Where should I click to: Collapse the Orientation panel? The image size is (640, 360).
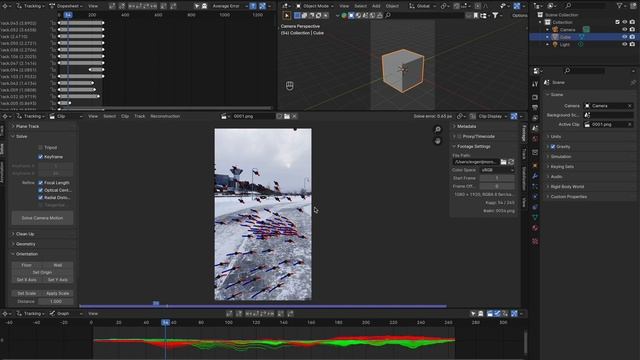click(x=26, y=254)
